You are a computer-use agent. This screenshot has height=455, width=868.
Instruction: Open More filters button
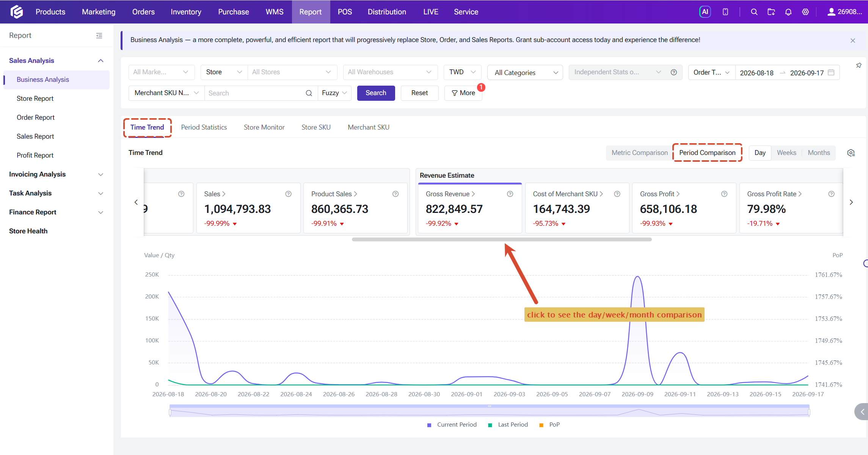point(463,93)
